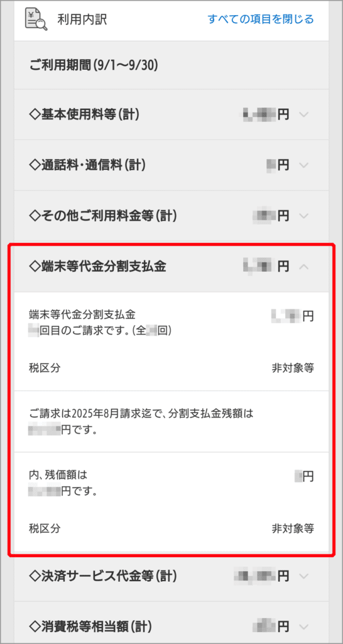Expand 基本使用料等(計) chevron
Image resolution: width=343 pixels, height=644 pixels.
click(x=303, y=114)
